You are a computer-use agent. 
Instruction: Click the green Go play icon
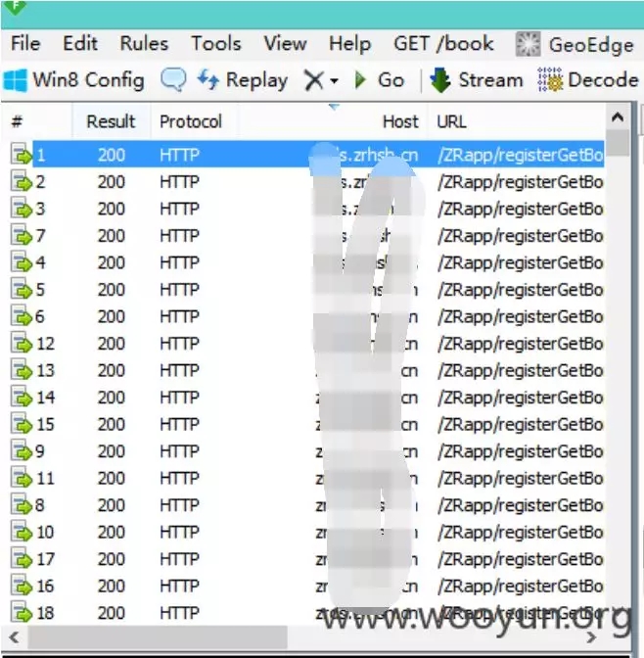[360, 79]
